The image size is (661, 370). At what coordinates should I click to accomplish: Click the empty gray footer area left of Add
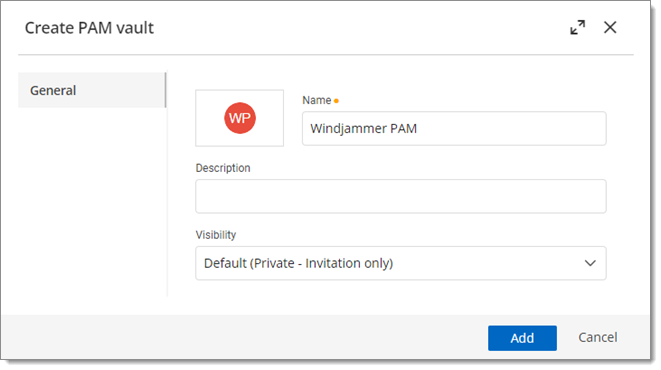[245, 338]
